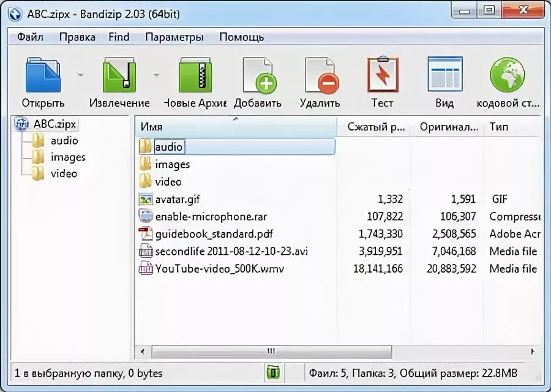Viewport: 551px width, 392px height.
Task: Maximize the Bandizip window
Action: (489, 10)
